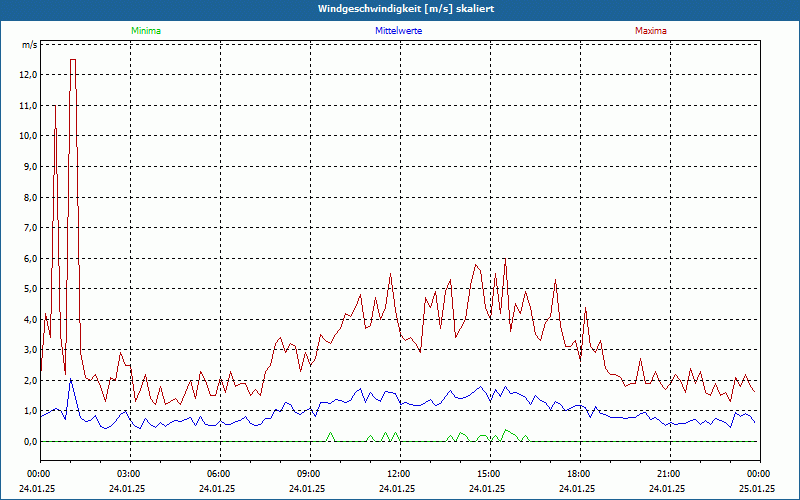Click the '18:00' time axis label
800x500 pixels.
579,474
